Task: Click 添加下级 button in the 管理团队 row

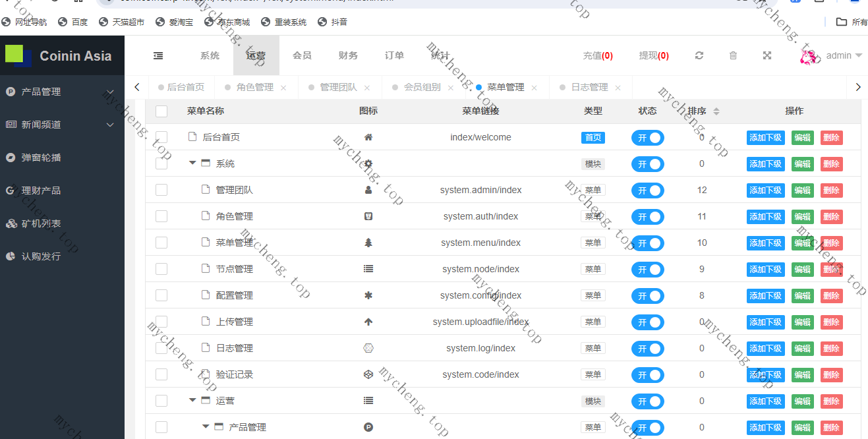Action: click(x=765, y=190)
